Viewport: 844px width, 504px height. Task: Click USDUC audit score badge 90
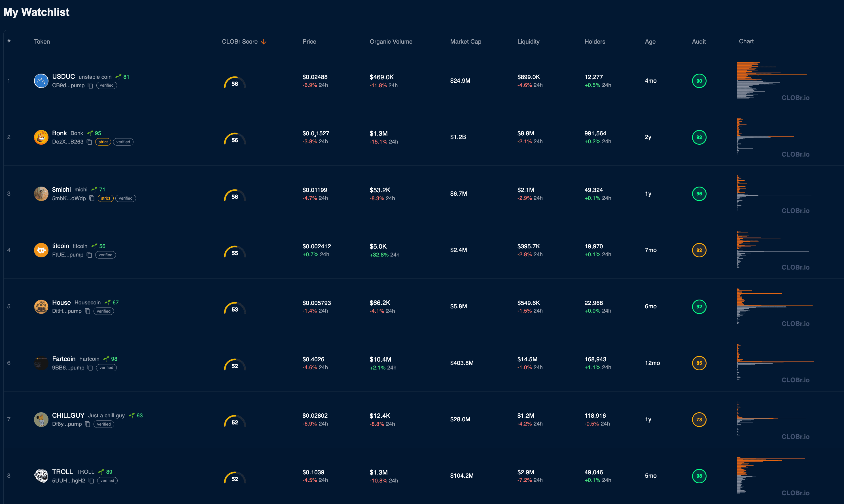click(699, 81)
